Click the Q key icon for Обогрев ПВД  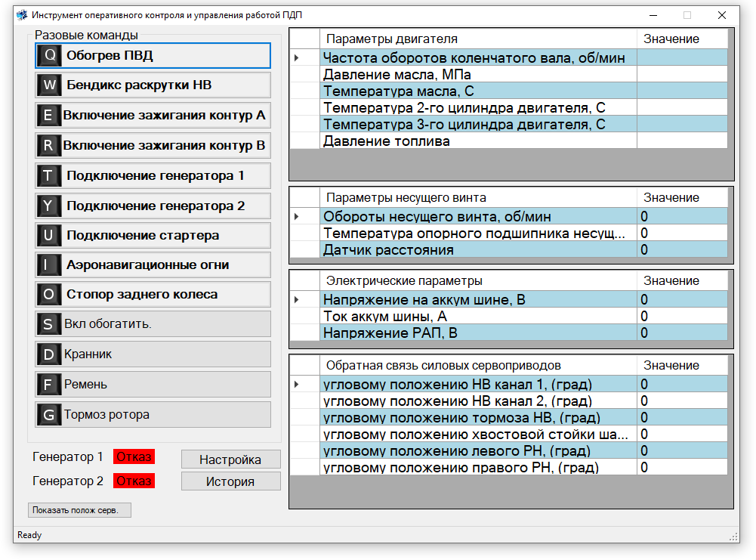[49, 55]
